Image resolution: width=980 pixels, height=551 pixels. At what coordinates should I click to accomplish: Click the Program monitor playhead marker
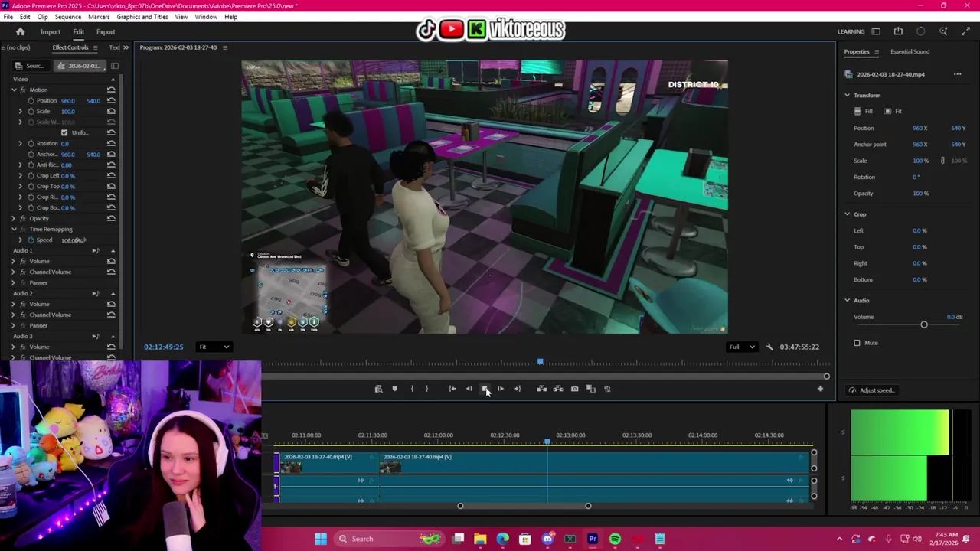[x=541, y=361]
